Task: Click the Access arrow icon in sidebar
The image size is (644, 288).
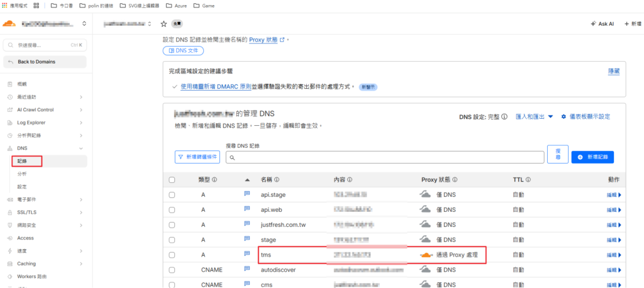Action: (10, 238)
